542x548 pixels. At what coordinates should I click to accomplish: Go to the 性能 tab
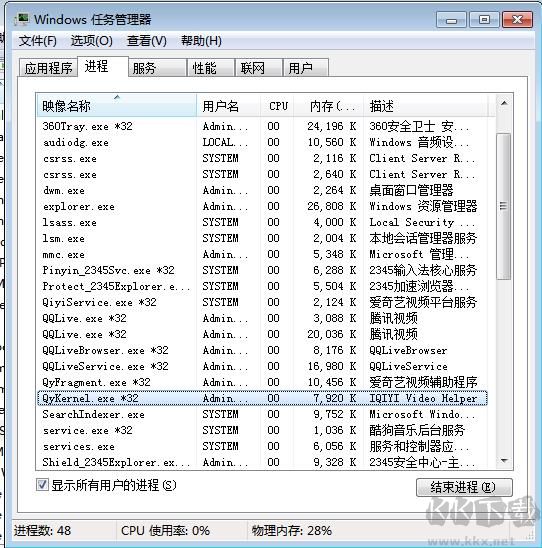211,68
